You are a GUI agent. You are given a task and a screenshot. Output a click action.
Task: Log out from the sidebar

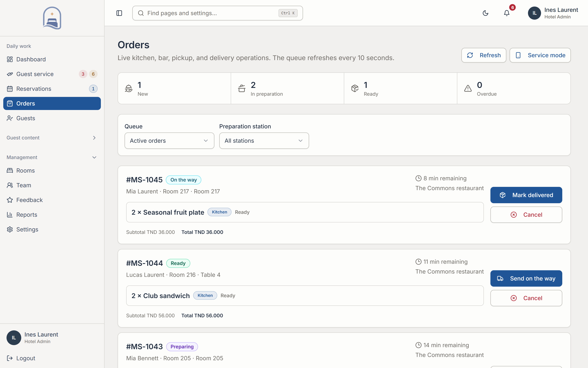tap(52, 358)
